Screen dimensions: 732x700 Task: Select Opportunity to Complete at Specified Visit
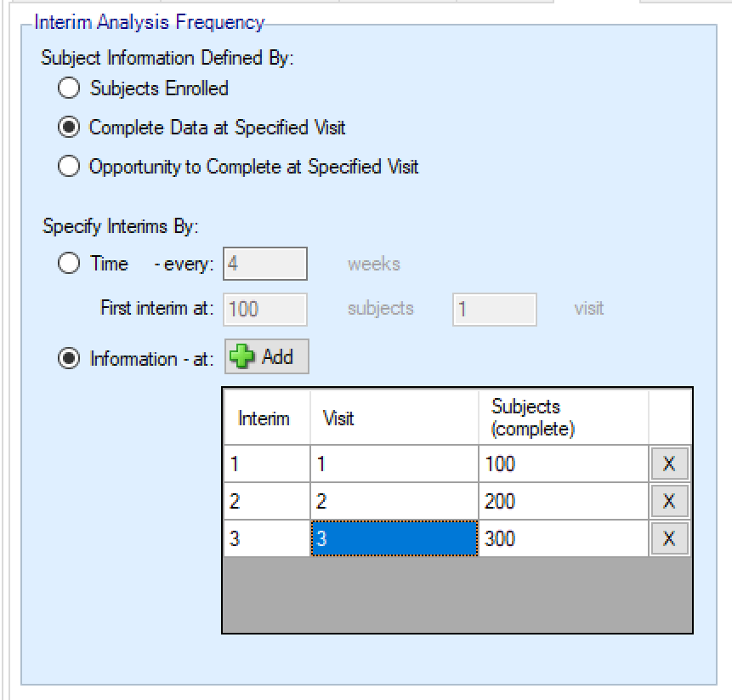point(69,166)
